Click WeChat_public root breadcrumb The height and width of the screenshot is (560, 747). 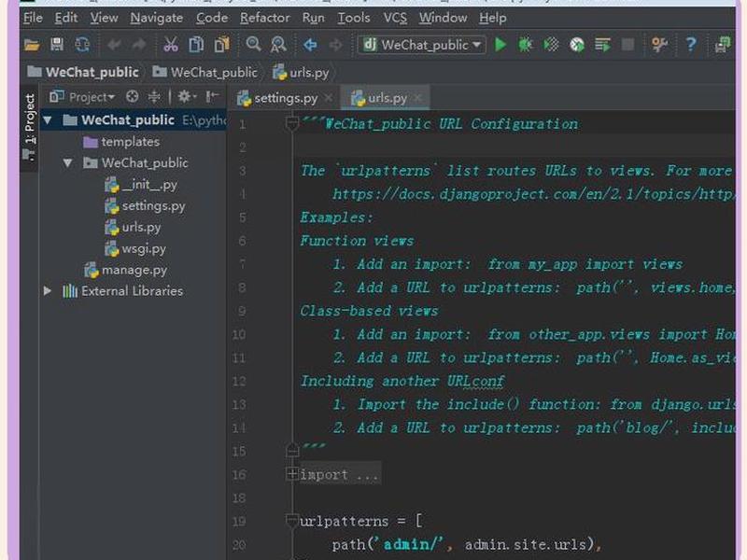pyautogui.click(x=83, y=72)
